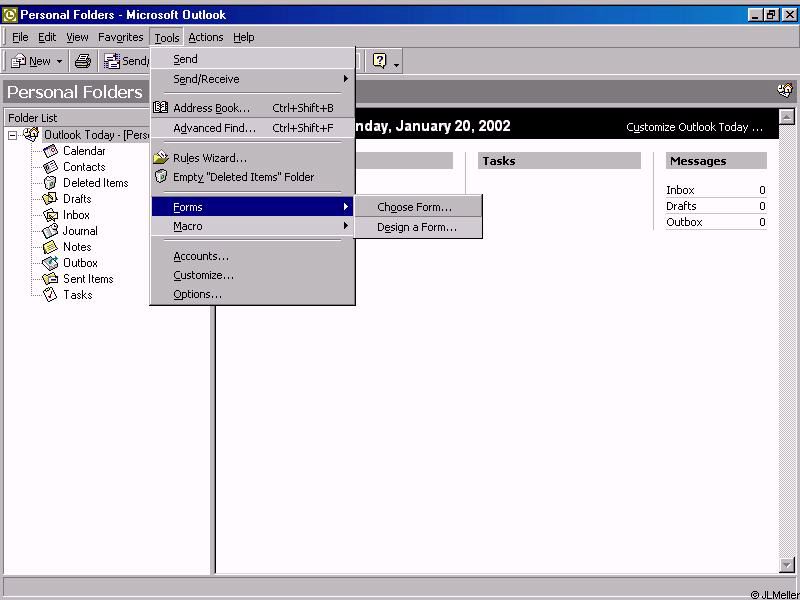
Task: Click the Outlook Today icon in the banner's right corner
Action: [785, 91]
